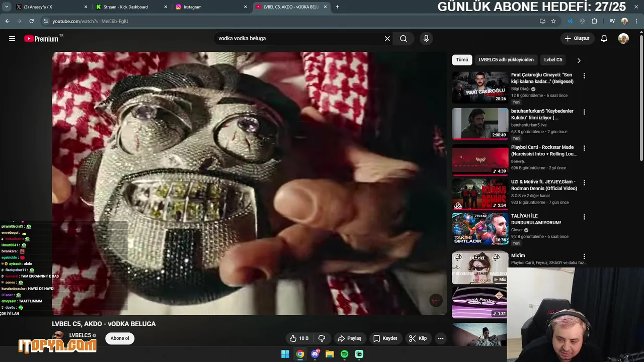Like the video with thumbs up
Screen dimensions: 644x362
click(x=299, y=338)
